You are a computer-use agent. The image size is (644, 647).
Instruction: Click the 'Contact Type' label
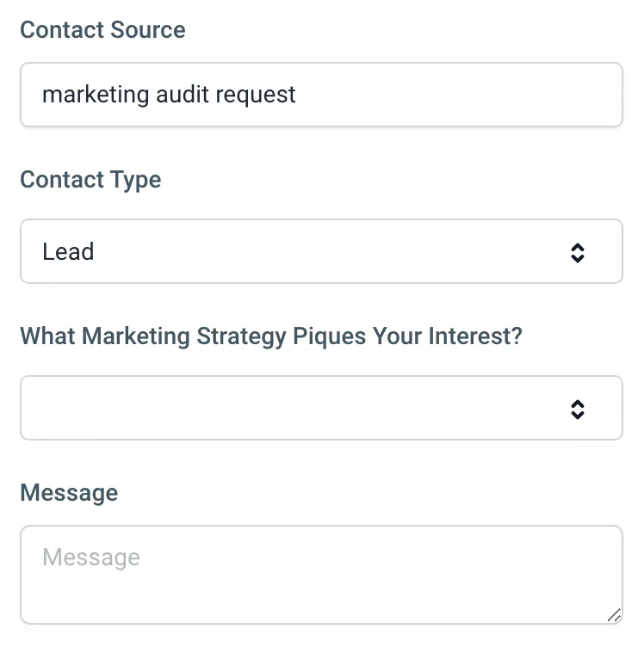point(90,180)
